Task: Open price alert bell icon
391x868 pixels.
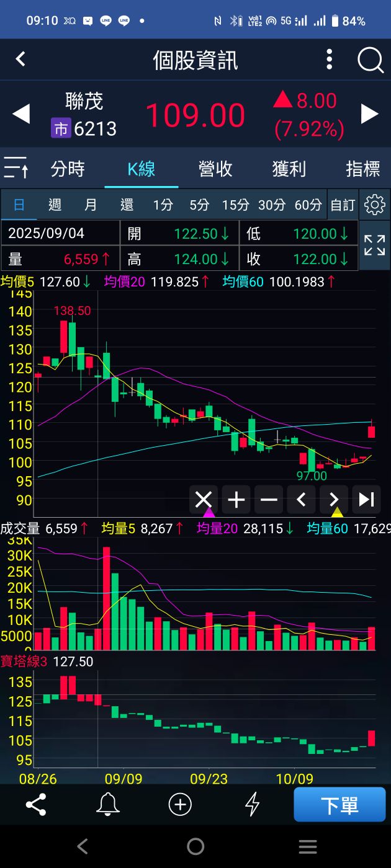Action: click(108, 804)
